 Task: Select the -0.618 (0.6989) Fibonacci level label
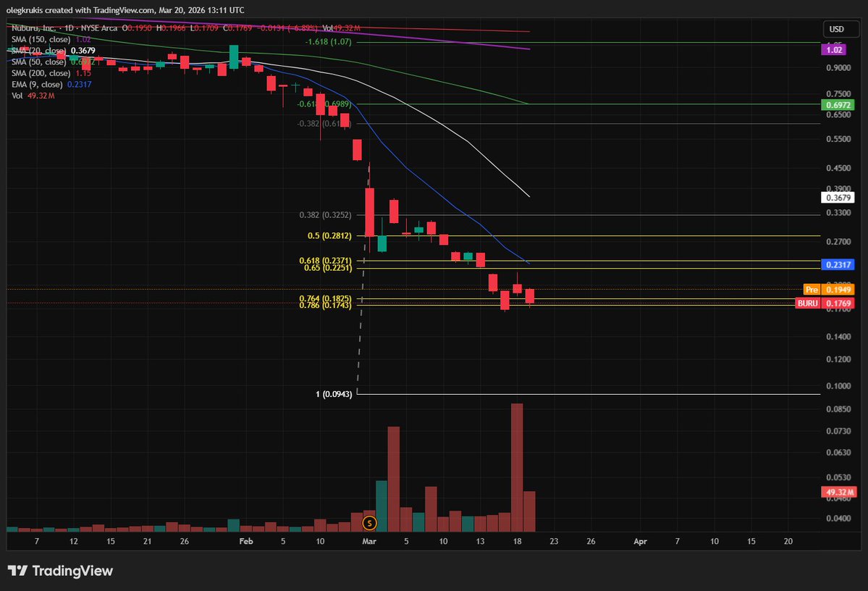click(x=324, y=104)
